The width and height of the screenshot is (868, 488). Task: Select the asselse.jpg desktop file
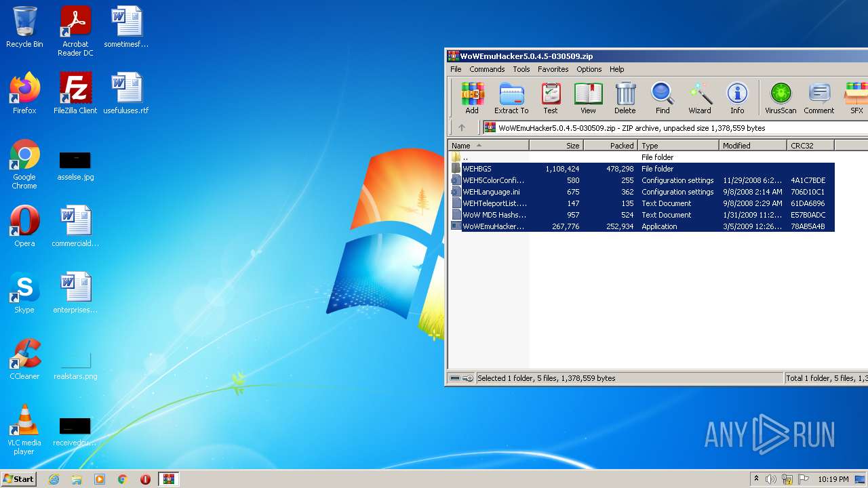point(75,165)
